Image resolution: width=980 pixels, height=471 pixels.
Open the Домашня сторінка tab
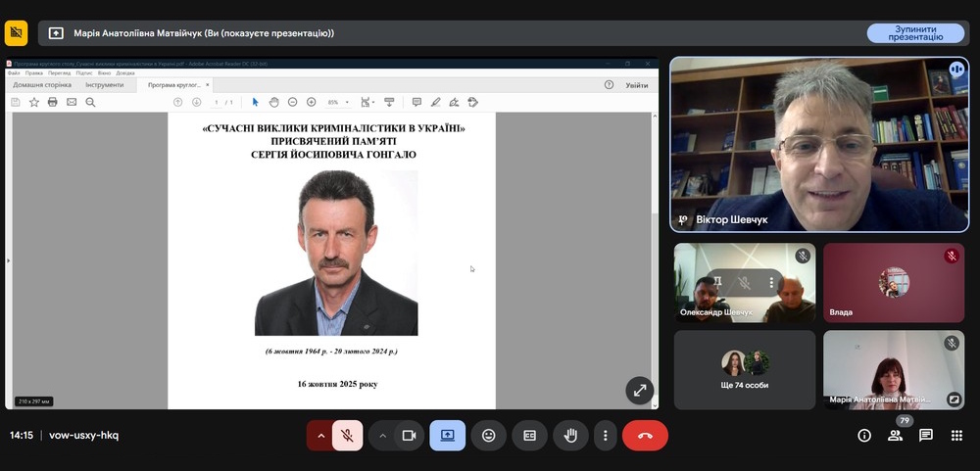(41, 85)
